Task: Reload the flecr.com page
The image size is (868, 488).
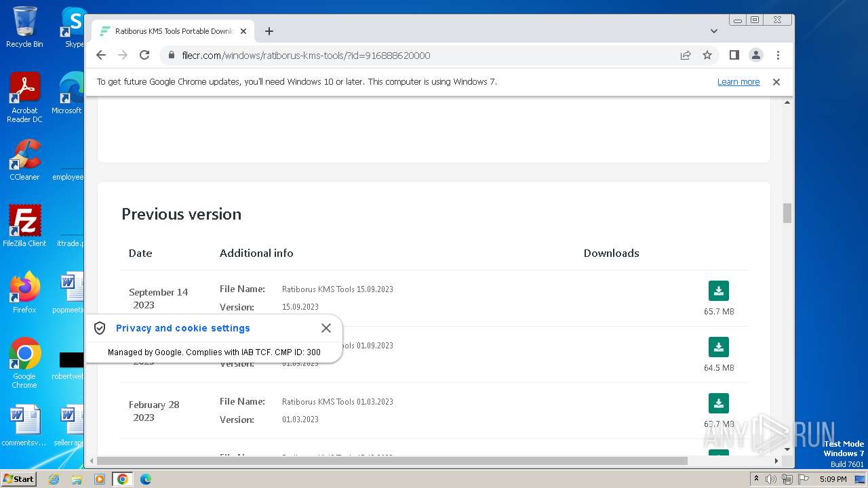Action: click(144, 55)
